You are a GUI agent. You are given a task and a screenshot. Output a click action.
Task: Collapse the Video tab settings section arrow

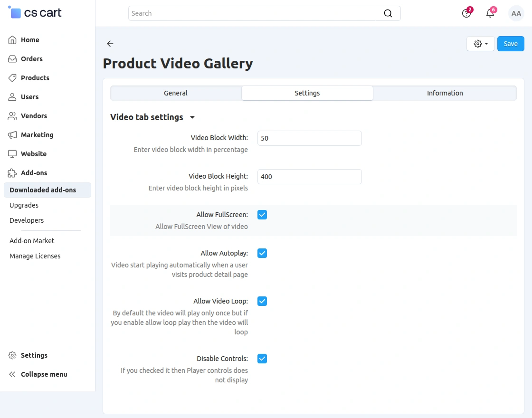coord(192,117)
